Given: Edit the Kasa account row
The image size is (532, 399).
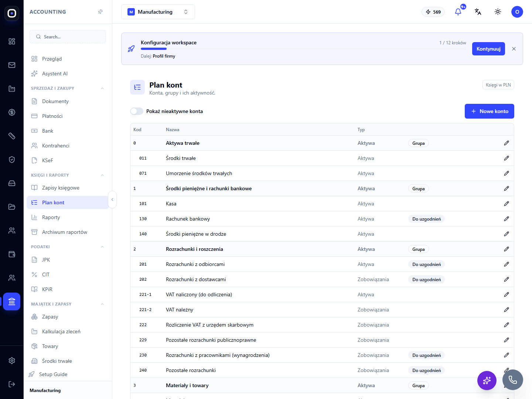Looking at the screenshot, I should (507, 204).
